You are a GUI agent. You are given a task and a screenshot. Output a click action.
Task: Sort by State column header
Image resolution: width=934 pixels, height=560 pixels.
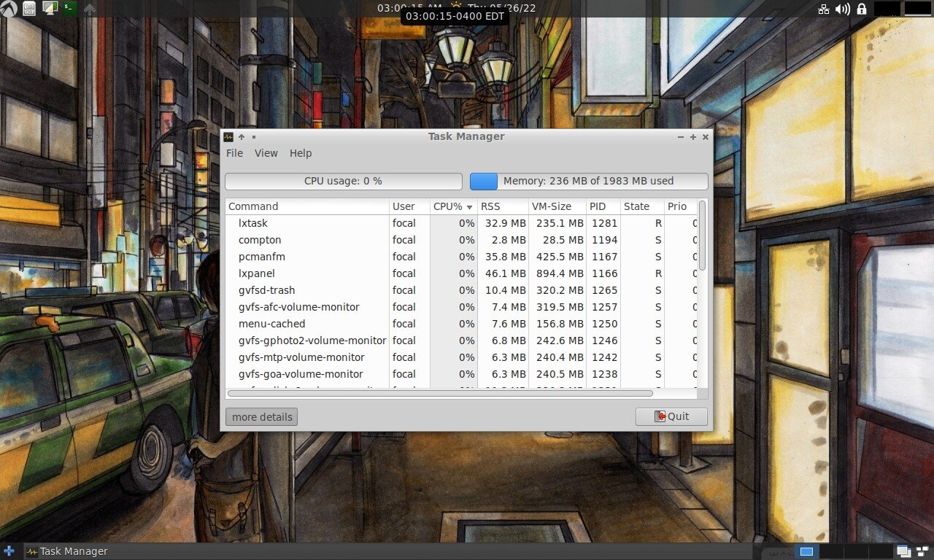[642, 206]
